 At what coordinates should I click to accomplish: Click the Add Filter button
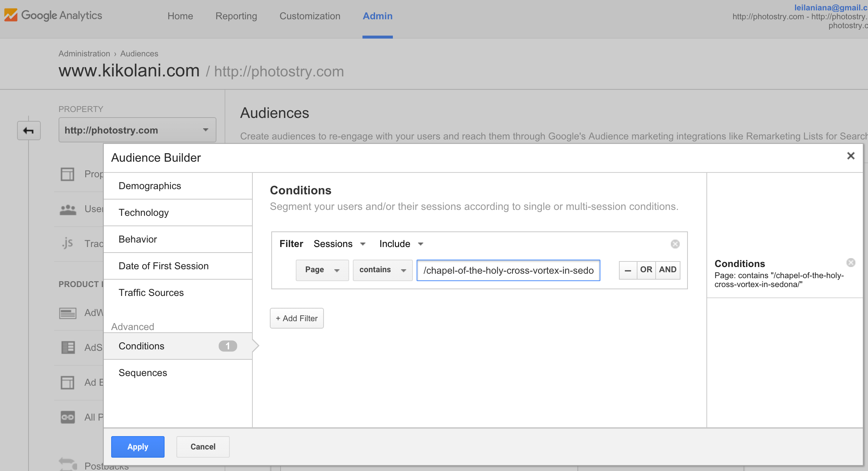pyautogui.click(x=296, y=318)
